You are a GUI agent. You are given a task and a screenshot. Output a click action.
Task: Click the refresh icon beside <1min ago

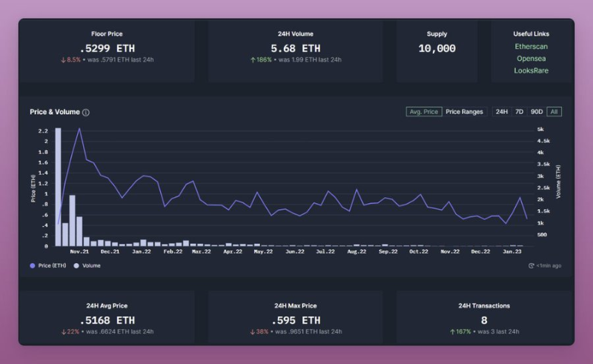[x=531, y=265]
